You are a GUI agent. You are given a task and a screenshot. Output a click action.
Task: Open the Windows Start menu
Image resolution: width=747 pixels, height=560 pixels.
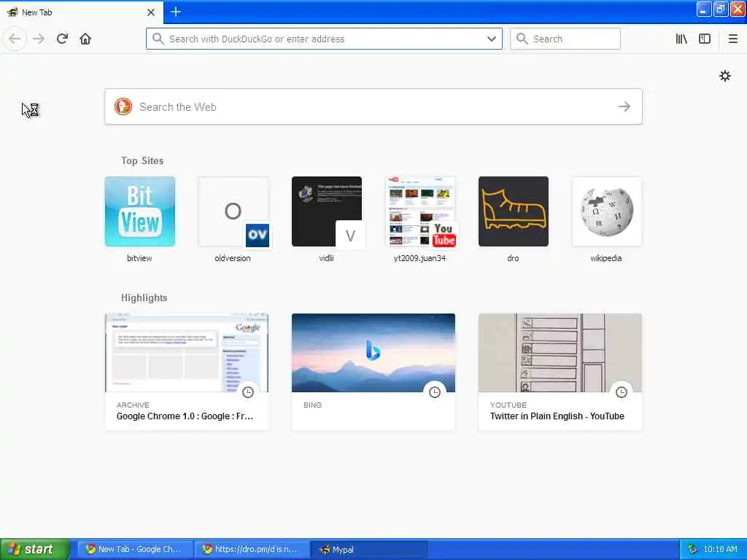coord(35,550)
